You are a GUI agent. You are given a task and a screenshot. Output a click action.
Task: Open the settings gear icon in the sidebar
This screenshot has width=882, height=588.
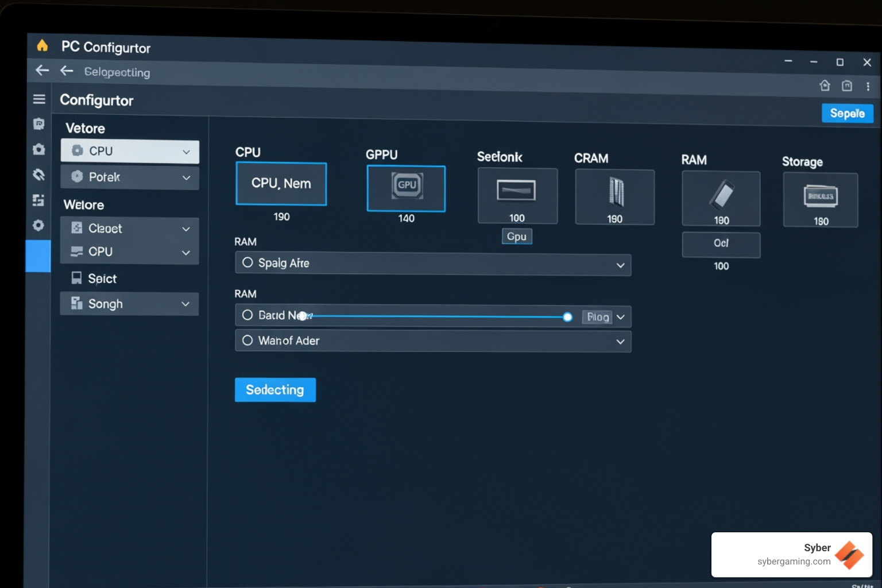(x=38, y=226)
